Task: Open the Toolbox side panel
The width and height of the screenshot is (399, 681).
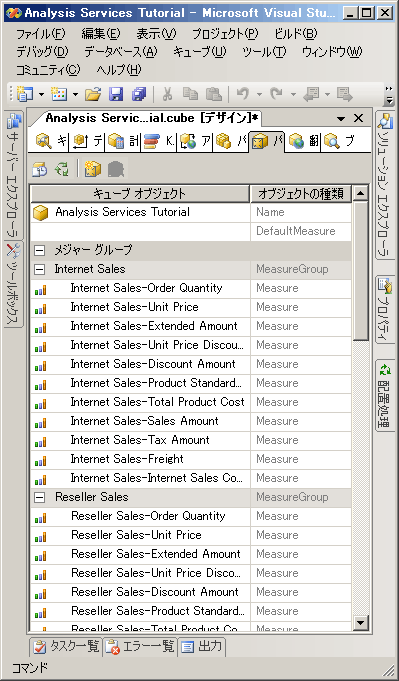Action: tap(14, 284)
